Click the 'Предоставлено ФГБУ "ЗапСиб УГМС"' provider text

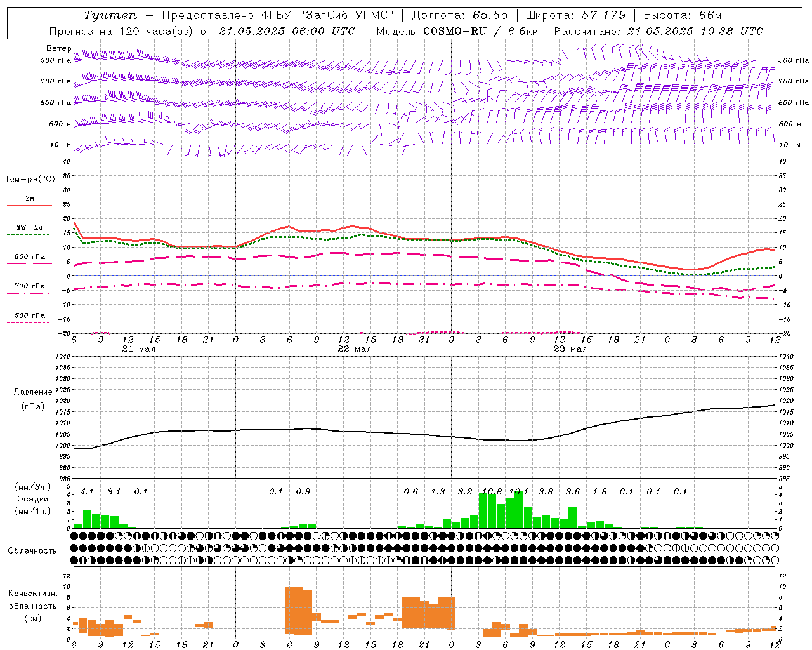pos(278,15)
